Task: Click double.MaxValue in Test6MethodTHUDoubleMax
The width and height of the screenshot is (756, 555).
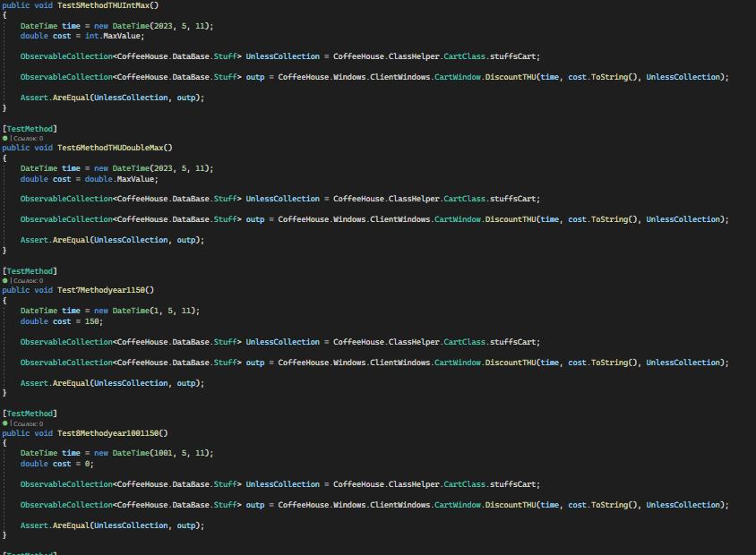Action: (x=119, y=178)
